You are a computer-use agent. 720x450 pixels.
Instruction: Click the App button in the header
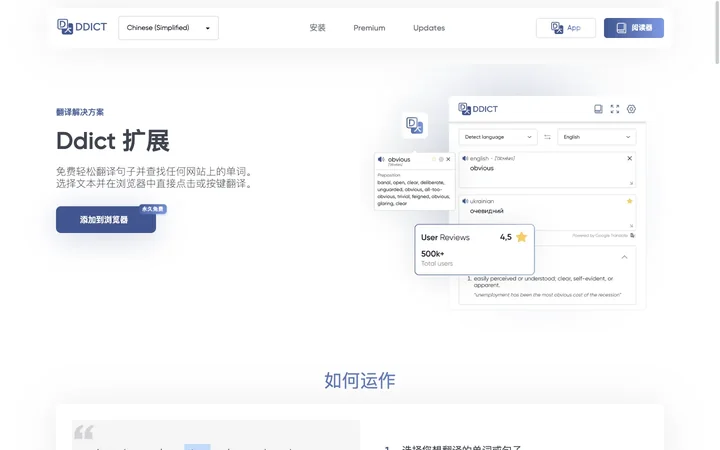coord(566,28)
